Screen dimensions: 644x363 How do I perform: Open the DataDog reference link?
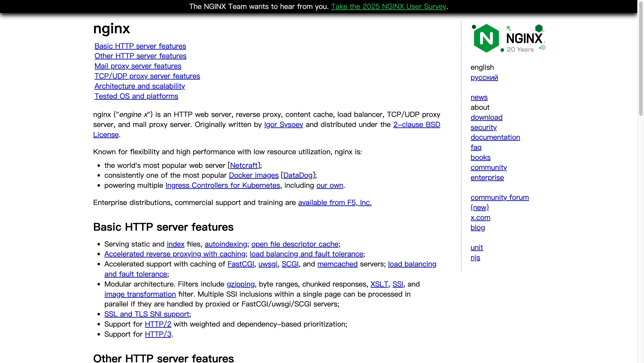click(298, 175)
